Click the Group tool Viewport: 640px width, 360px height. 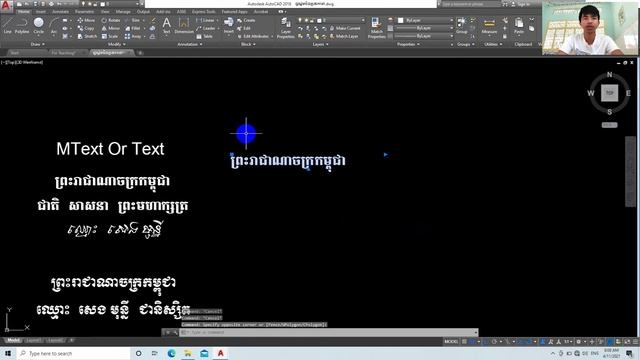tap(462, 25)
